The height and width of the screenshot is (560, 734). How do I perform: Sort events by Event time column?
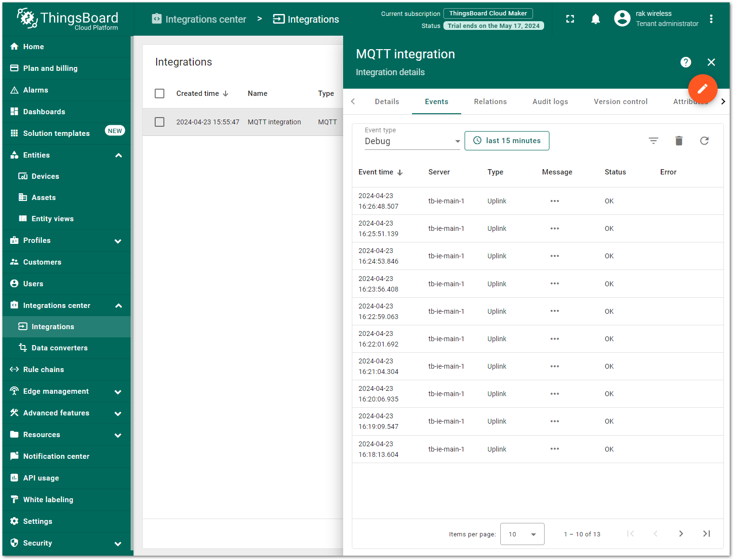pos(380,172)
